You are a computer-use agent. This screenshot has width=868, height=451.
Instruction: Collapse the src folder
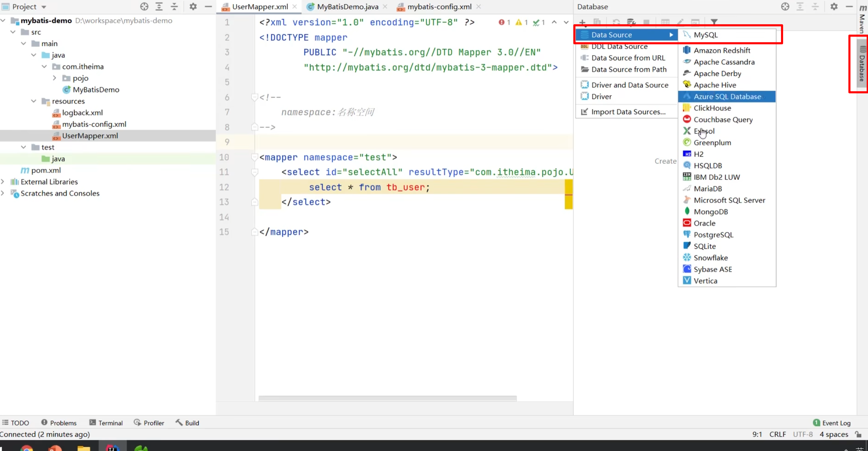[13, 32]
